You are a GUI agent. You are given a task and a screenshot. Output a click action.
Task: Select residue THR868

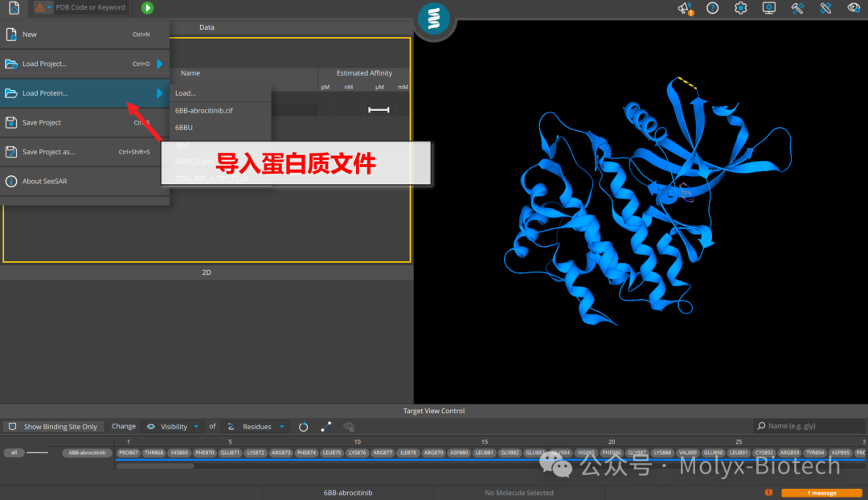pyautogui.click(x=154, y=453)
